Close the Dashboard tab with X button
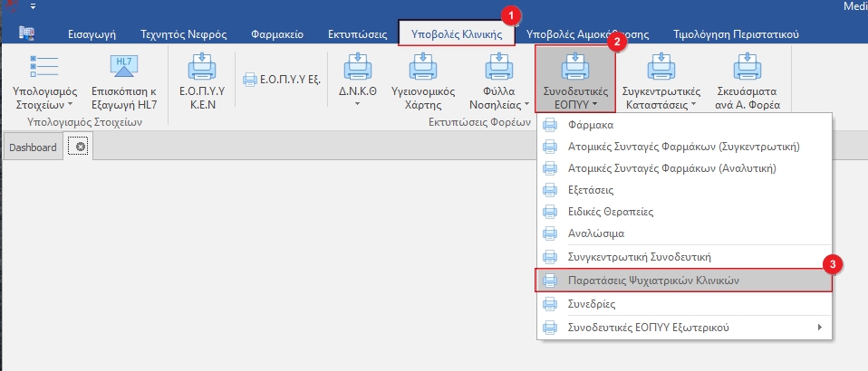The height and width of the screenshot is (371, 868). [x=81, y=147]
